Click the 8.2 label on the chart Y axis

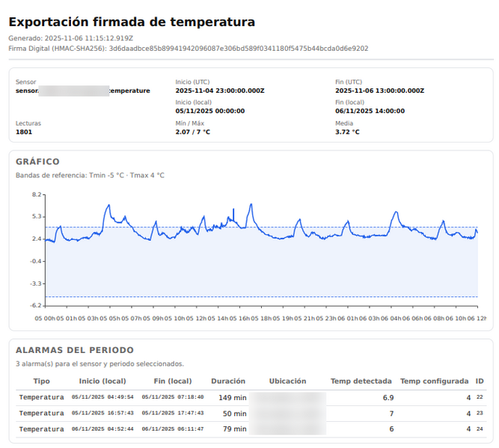(x=36, y=194)
